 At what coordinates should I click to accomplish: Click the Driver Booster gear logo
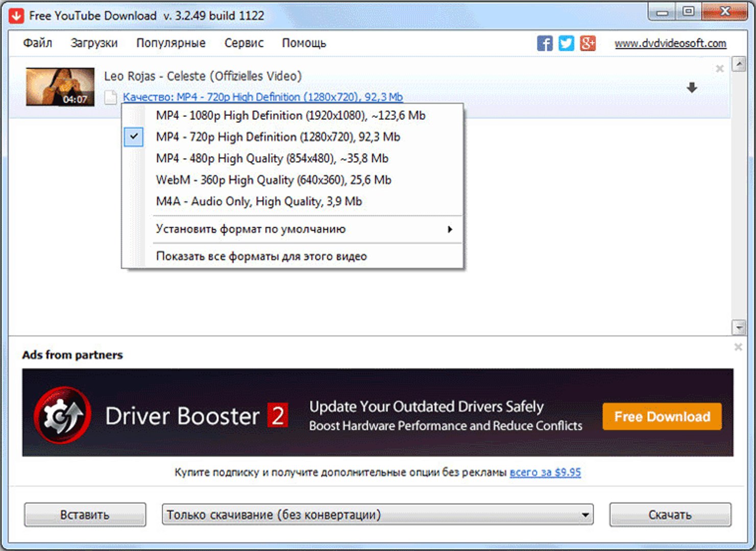pyautogui.click(x=63, y=415)
